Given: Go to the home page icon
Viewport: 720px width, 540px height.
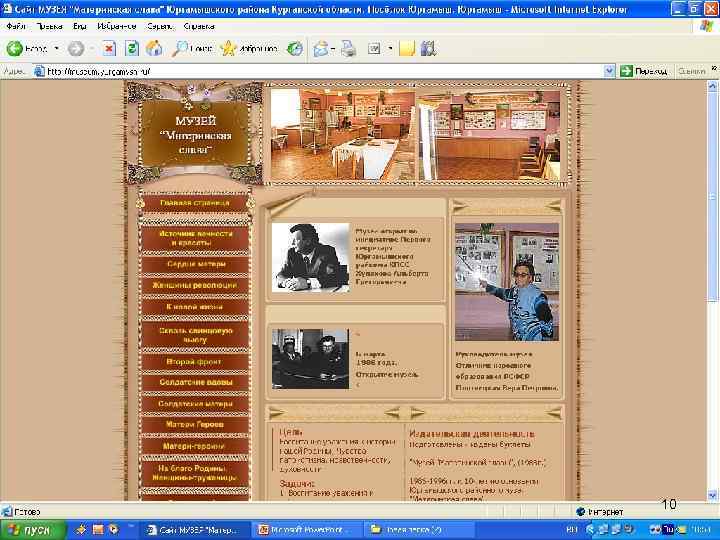Looking at the screenshot, I should (x=154, y=49).
